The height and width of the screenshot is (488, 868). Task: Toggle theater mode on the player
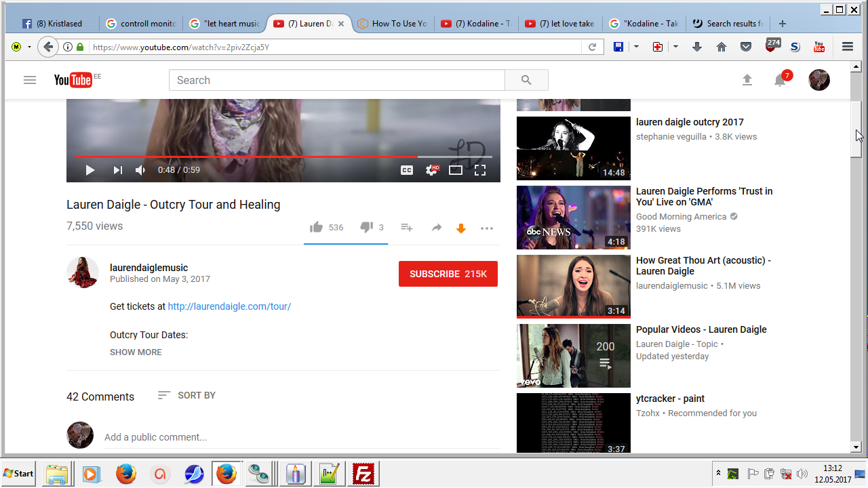point(456,170)
